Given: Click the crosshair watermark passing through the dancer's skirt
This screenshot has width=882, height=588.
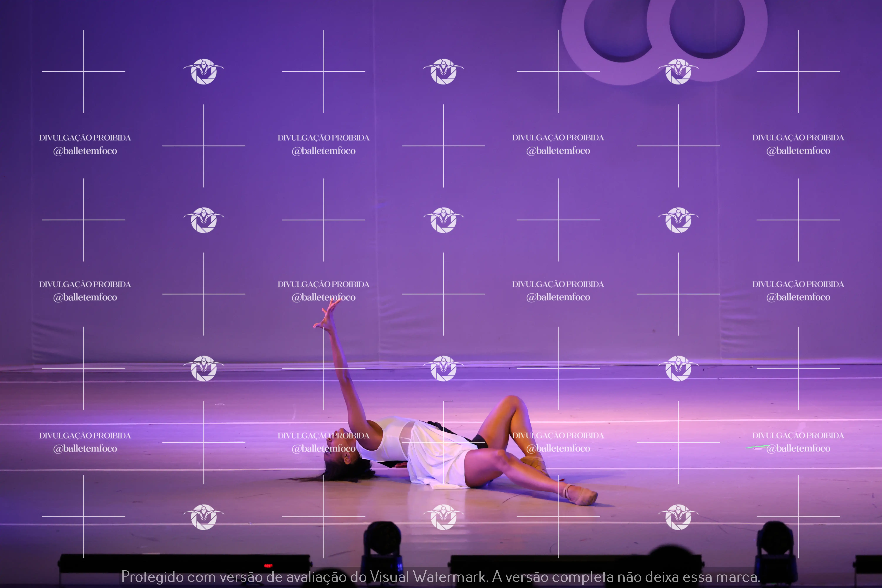Looking at the screenshot, I should tap(443, 442).
